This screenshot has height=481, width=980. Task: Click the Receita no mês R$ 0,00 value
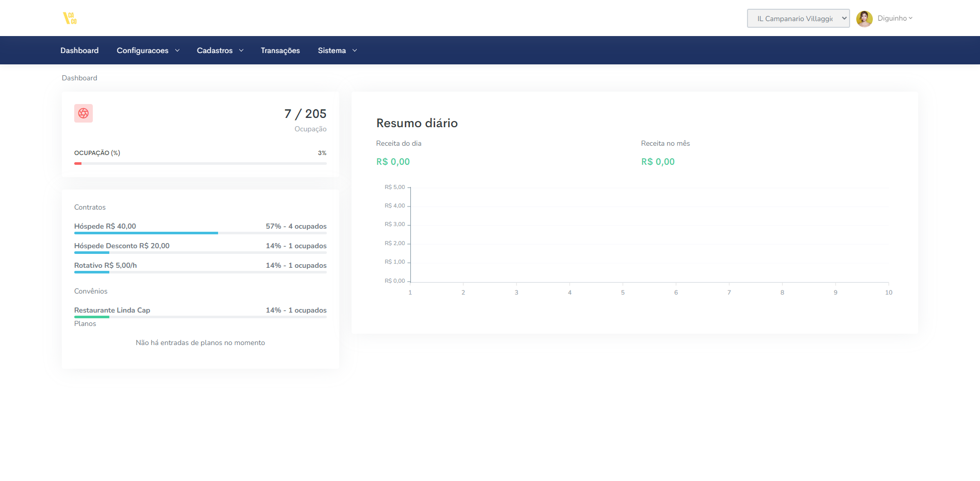pyautogui.click(x=658, y=162)
